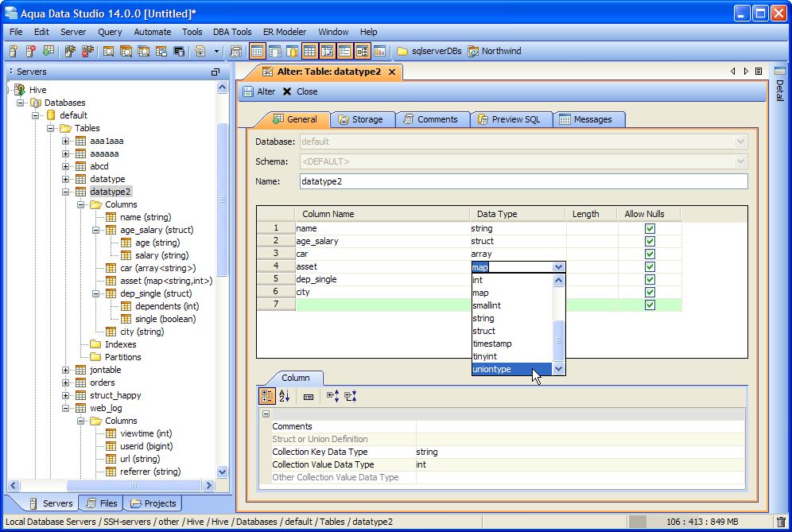This screenshot has height=532, width=792.
Task: Open the DBA Tools menu
Action: [x=232, y=32]
